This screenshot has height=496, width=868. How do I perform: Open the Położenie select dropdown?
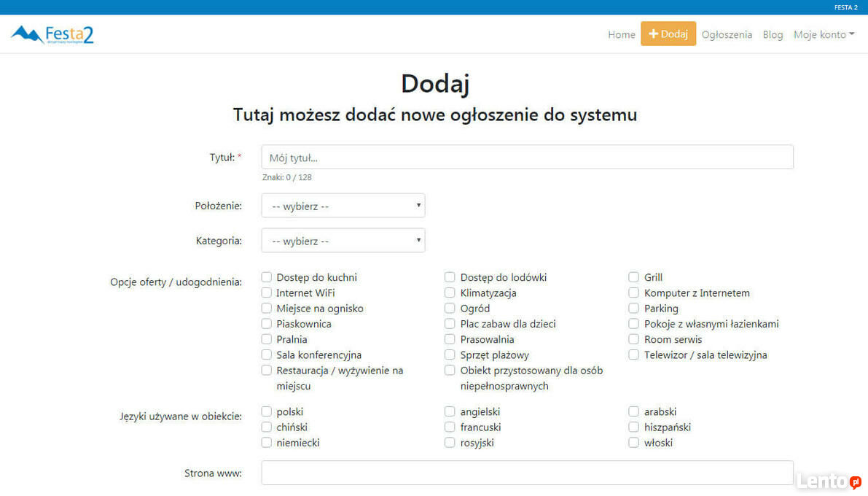[x=343, y=206]
